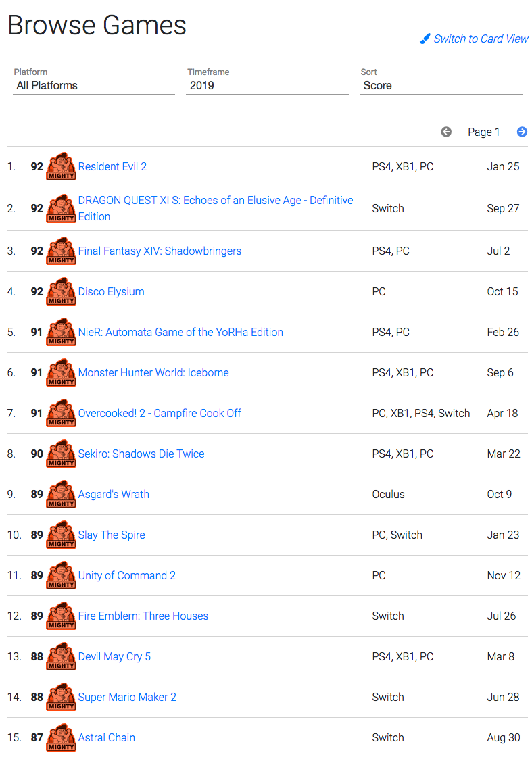The image size is (532, 757).
Task: Open the Platform dropdown showing All Platforms
Action: pos(94,85)
